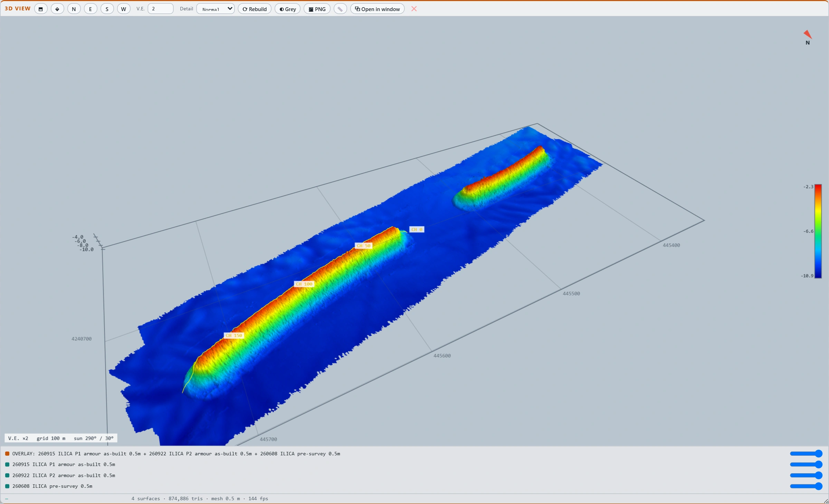Click the CH 150 chainage label

[x=234, y=336]
